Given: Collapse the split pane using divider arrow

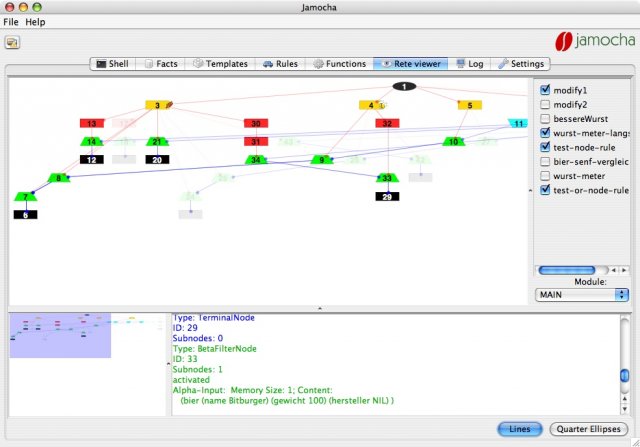Looking at the screenshot, I should (x=319, y=309).
